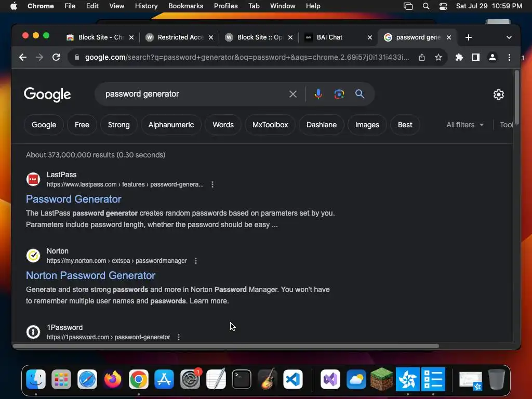Open the View menu
The height and width of the screenshot is (399, 532).
pyautogui.click(x=116, y=6)
